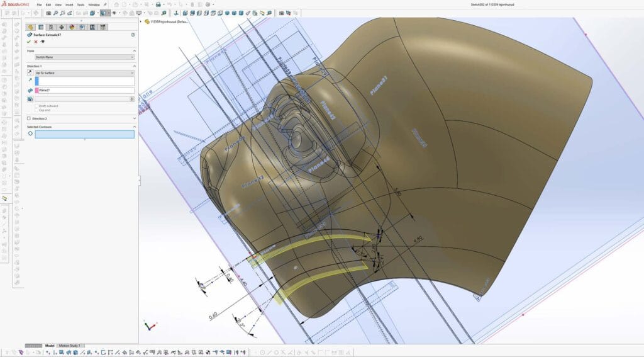
Task: Click the reverse direction icon in Direction 1
Action: 30,73
